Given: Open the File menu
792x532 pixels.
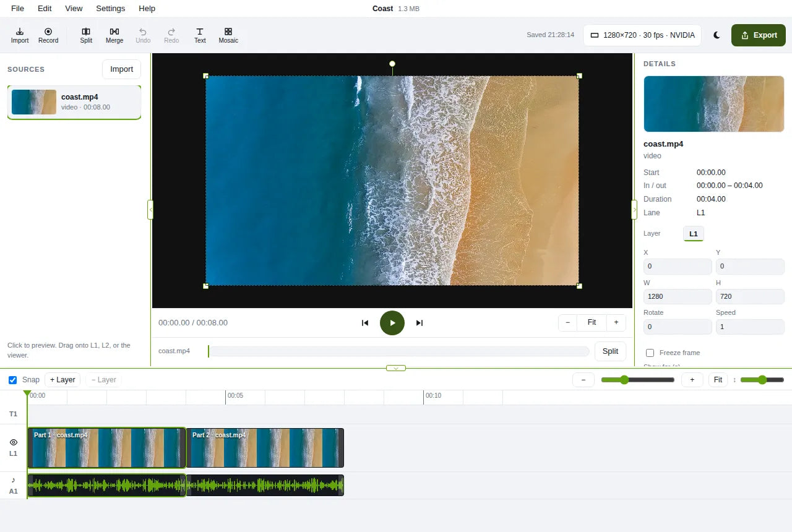Looking at the screenshot, I should point(17,9).
